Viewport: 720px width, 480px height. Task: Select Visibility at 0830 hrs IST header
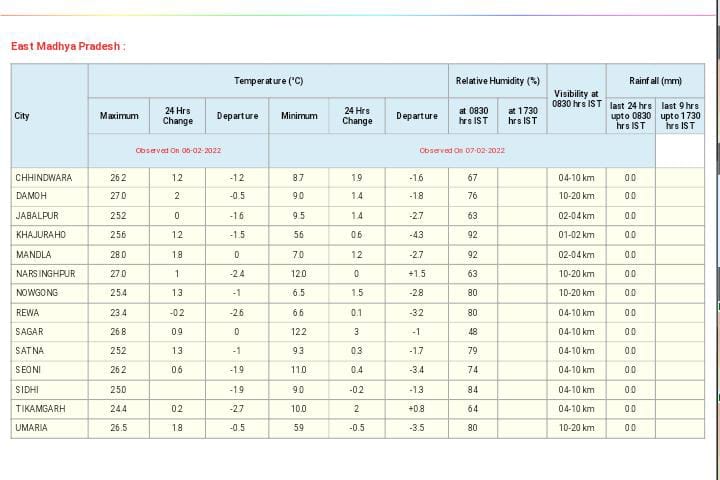point(576,98)
